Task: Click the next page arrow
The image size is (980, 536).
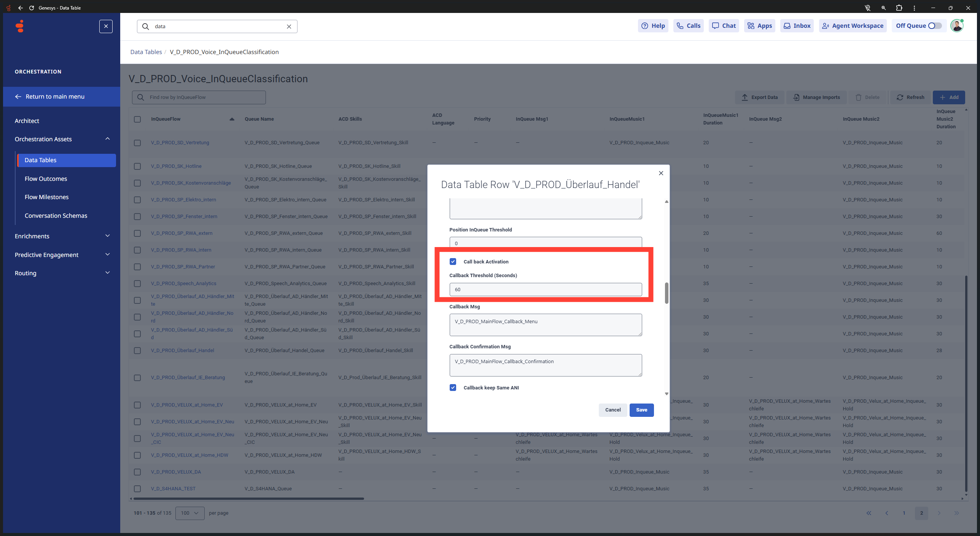Action: 939,513
